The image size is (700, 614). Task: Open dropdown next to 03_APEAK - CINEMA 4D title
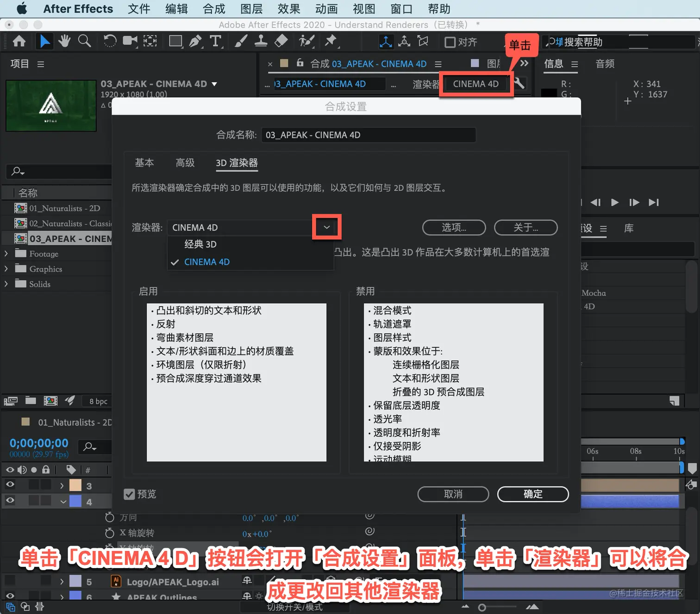pyautogui.click(x=214, y=84)
